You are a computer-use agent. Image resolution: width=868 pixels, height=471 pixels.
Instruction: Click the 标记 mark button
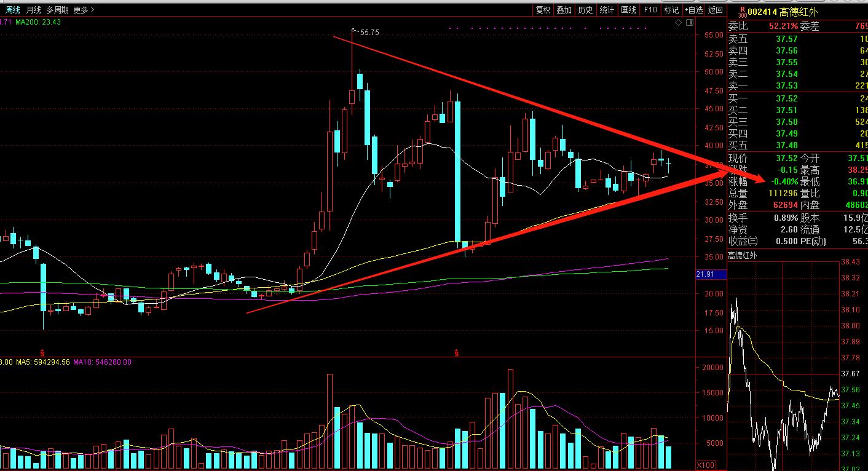click(x=671, y=10)
